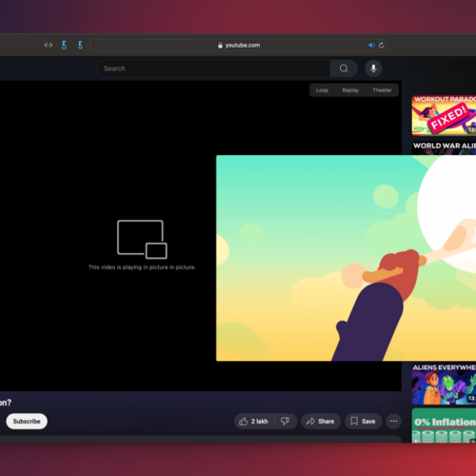Viewport: 476px width, 476px height.
Task: Click the magnifier search button
Action: (x=344, y=69)
